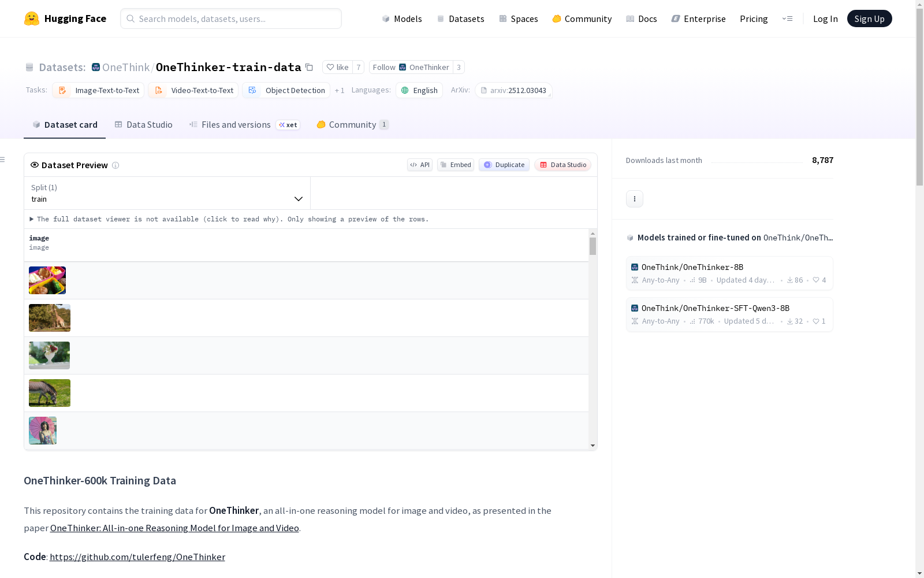Open the OneThinker paper title link
924x578 pixels.
tap(174, 528)
